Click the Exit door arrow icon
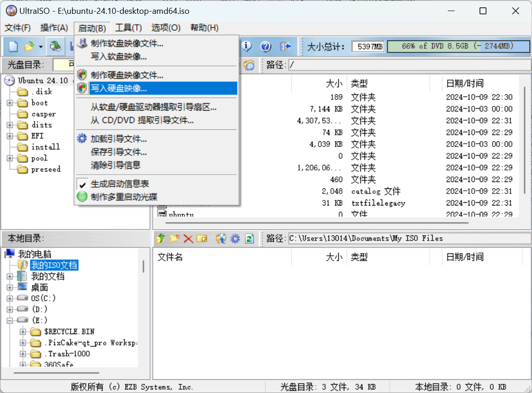Image resolution: width=532 pixels, height=393 pixels. pyautogui.click(x=285, y=46)
